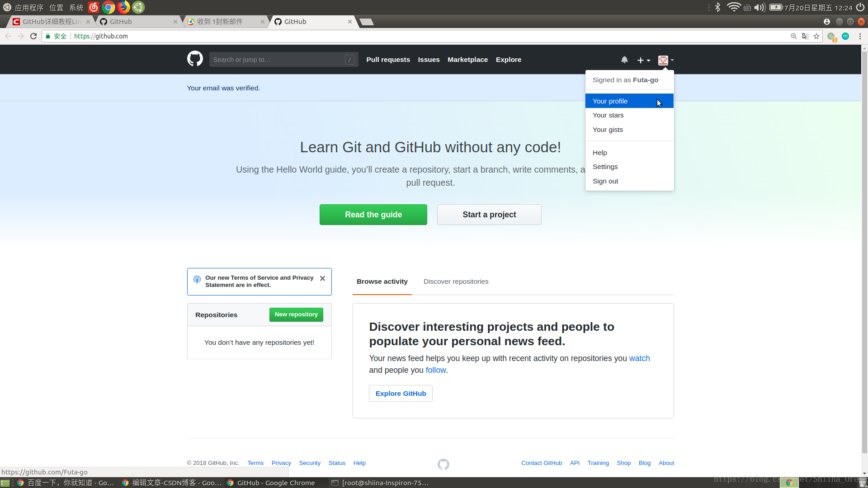Bookmark page with star icon
Viewport: 868px width, 488px height.
pyautogui.click(x=816, y=36)
